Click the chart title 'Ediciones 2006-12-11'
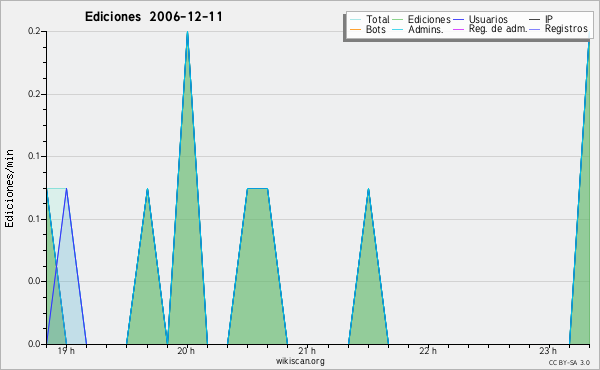The width and height of the screenshot is (600, 370). (x=153, y=17)
